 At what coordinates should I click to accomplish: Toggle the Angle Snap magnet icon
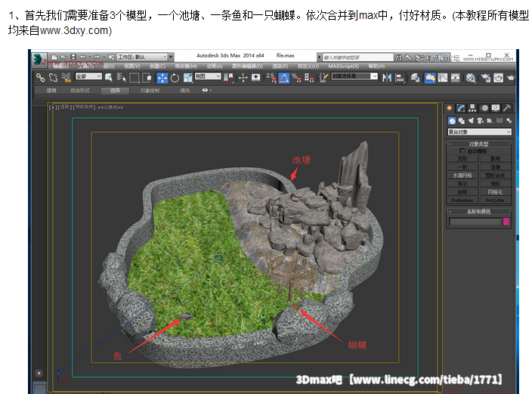click(x=283, y=78)
